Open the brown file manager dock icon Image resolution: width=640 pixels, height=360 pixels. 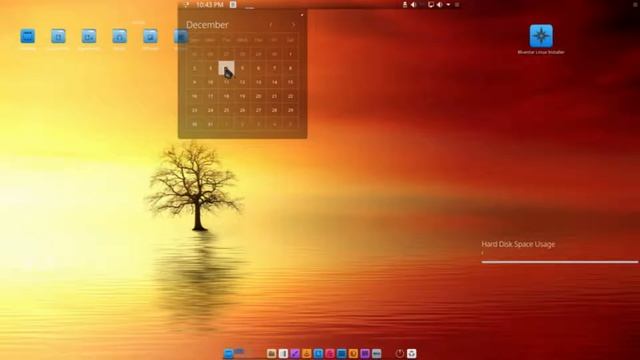pyautogui.click(x=271, y=353)
